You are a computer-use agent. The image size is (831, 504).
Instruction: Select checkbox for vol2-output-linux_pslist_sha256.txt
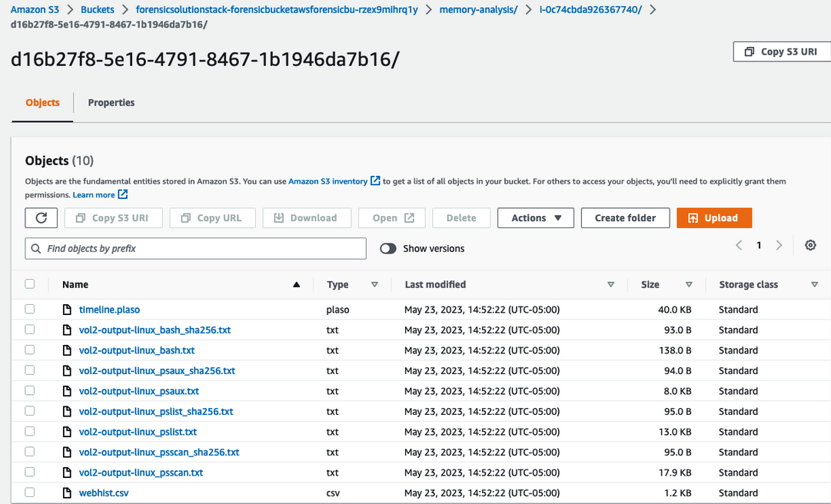(x=30, y=411)
